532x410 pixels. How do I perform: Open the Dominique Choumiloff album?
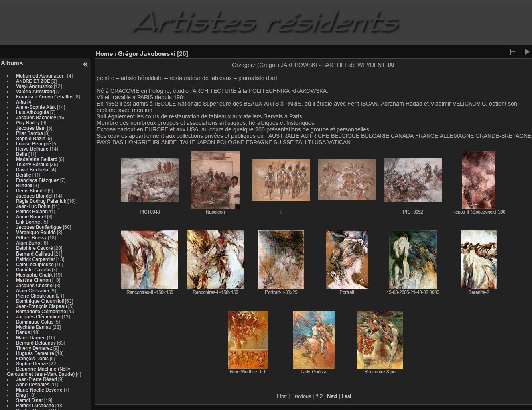[40, 301]
